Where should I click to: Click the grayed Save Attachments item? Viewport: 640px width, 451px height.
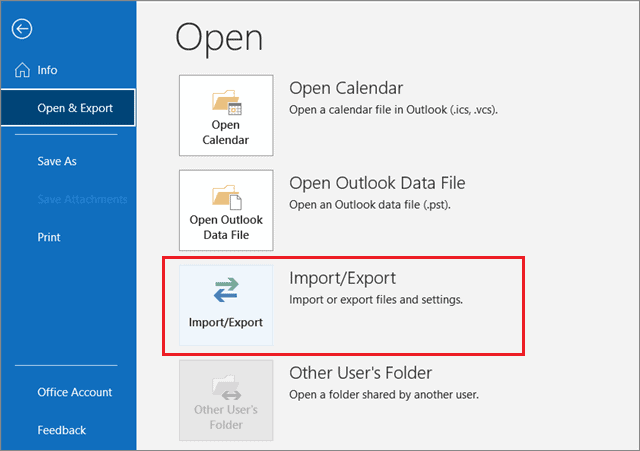point(82,199)
